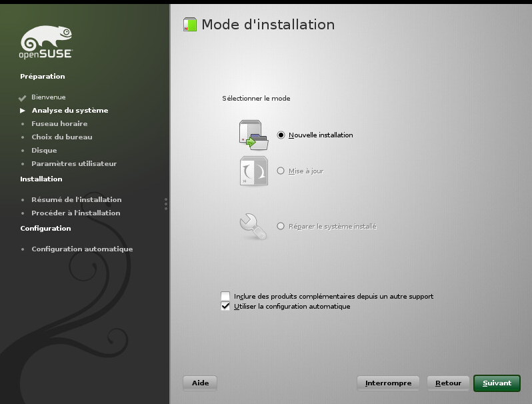Click the checkmark beside Bienvenue

click(x=23, y=98)
